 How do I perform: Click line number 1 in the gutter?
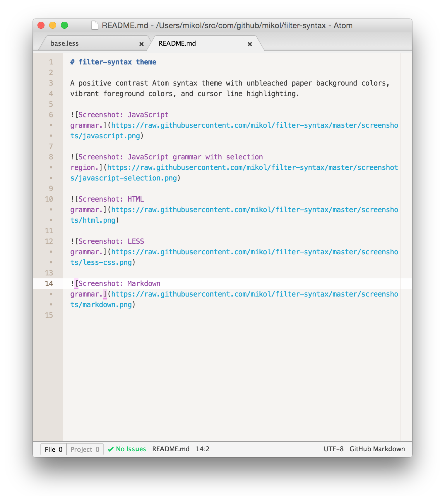click(x=51, y=62)
